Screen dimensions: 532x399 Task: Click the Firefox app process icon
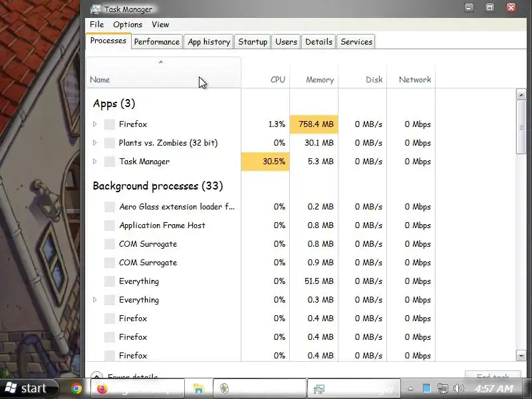(109, 124)
